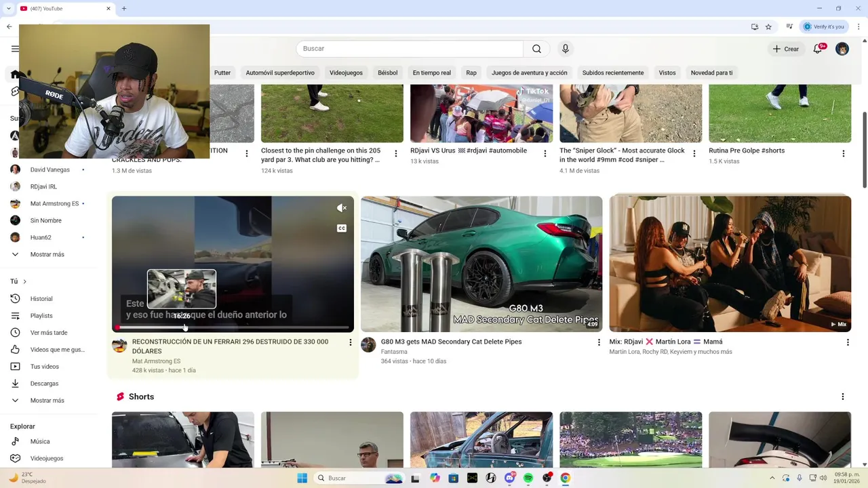The width and height of the screenshot is (868, 488).
Task: Open the Sin Nombre subscription
Action: coord(45,220)
